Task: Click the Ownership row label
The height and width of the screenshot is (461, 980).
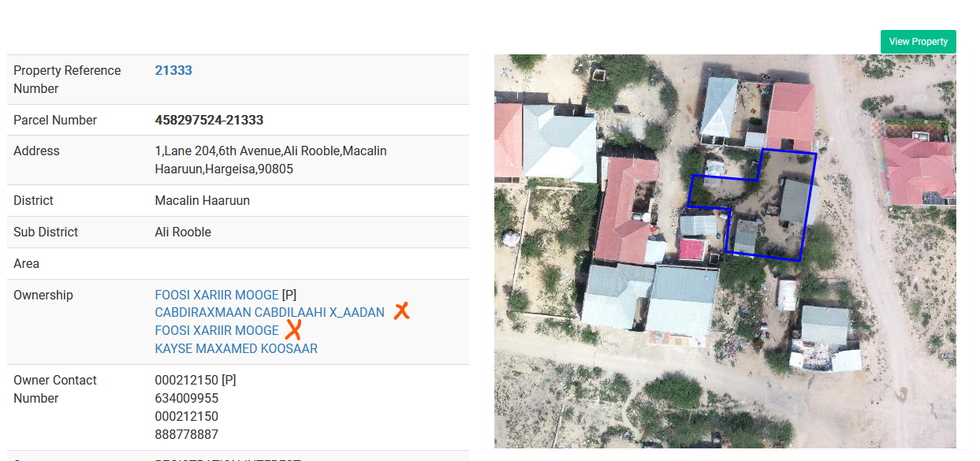Action: [x=43, y=295]
